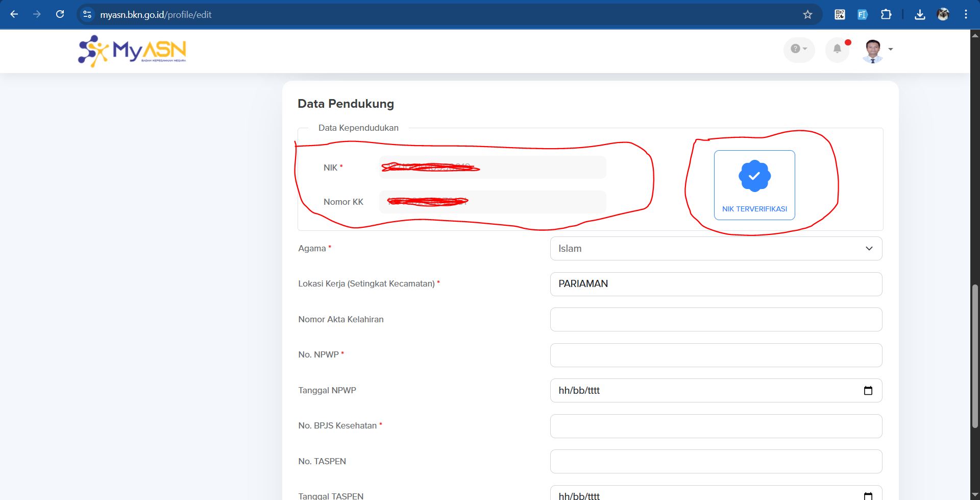Reload the page

click(x=60, y=14)
